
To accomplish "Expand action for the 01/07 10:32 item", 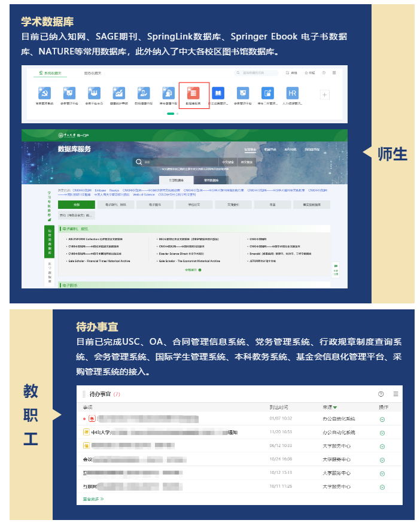I will click(x=382, y=419).
